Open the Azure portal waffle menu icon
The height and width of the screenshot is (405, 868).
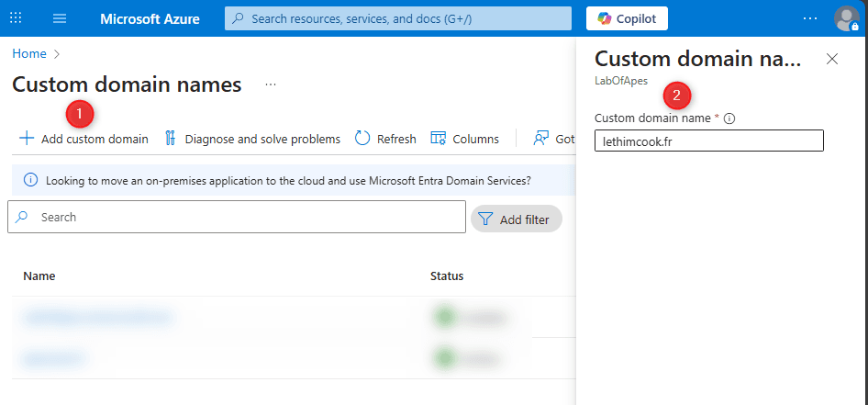click(16, 18)
